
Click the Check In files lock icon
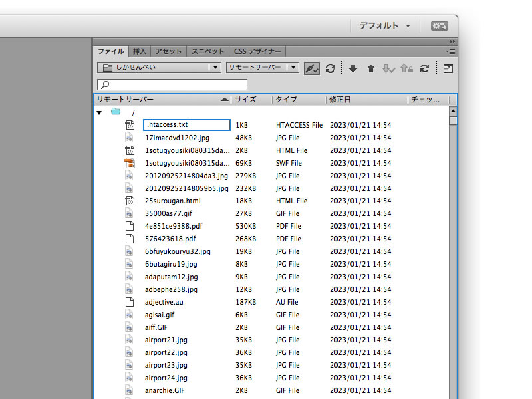pos(407,68)
